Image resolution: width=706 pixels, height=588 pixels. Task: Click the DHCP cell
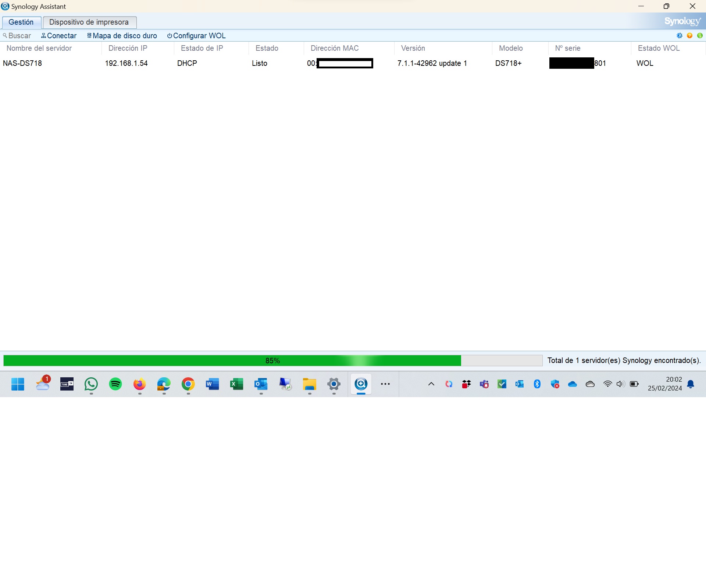[x=187, y=63]
